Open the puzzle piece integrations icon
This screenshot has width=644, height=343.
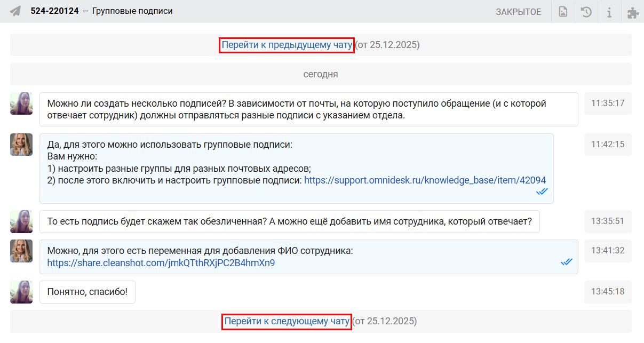[633, 12]
